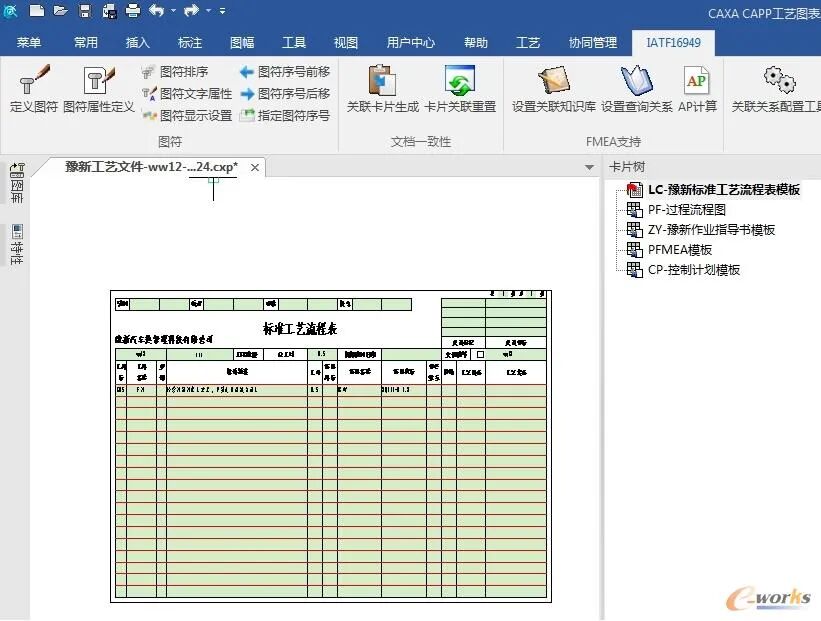This screenshot has width=821, height=621.
Task: Open the 图符属性定义 tool
Action: point(96,90)
